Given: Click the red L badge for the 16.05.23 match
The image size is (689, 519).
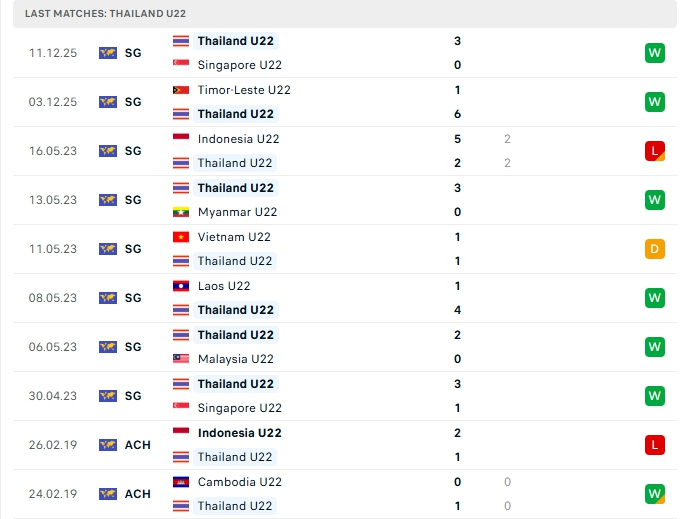Looking at the screenshot, I should tap(655, 151).
